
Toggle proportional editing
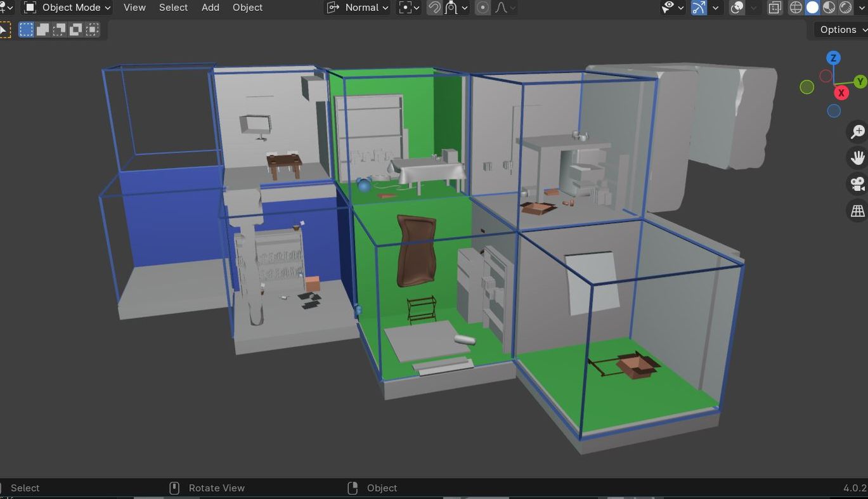click(x=483, y=8)
